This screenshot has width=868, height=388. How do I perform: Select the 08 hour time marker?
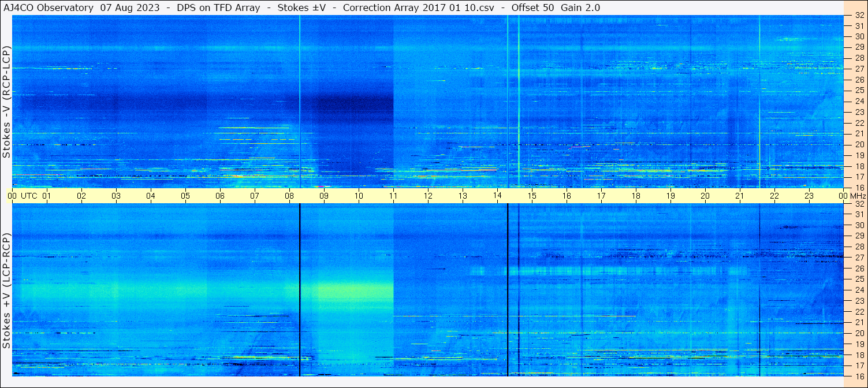pos(289,196)
